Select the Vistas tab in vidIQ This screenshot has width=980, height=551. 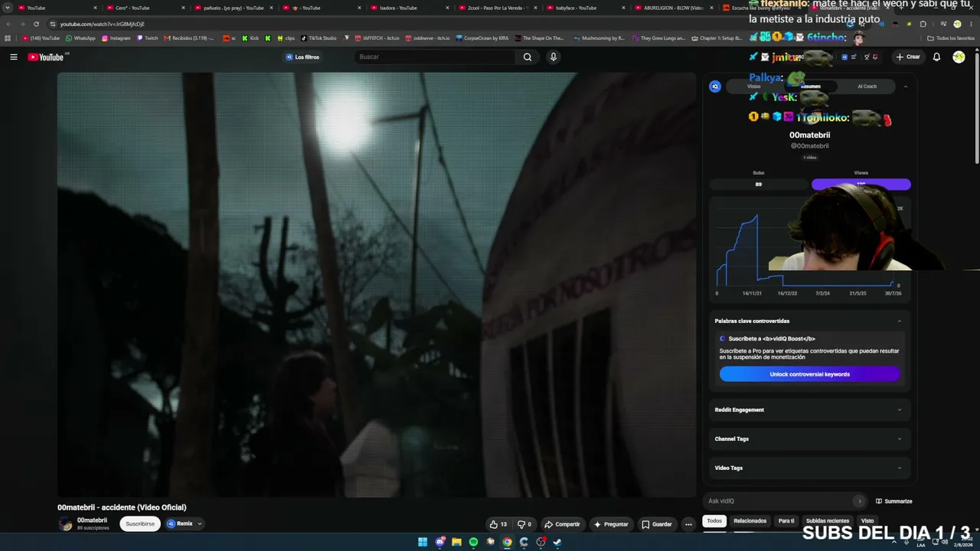754,86
